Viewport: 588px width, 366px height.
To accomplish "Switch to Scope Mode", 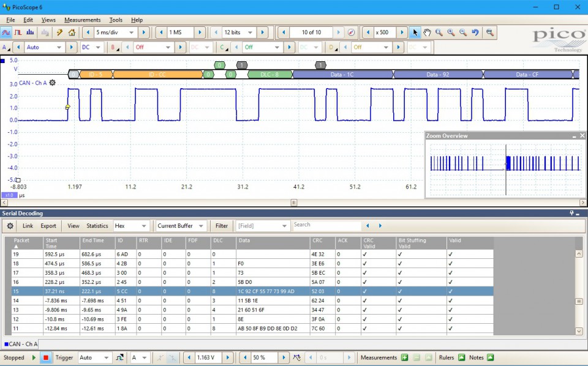I will point(6,32).
